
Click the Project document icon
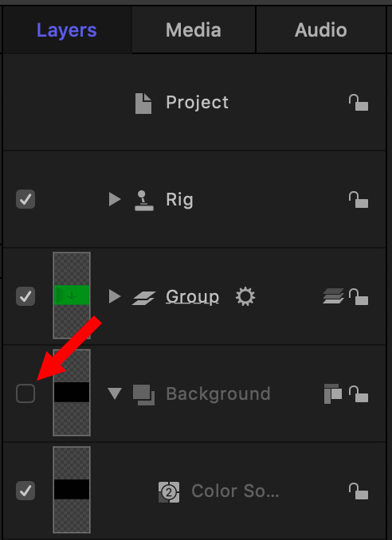point(143,103)
